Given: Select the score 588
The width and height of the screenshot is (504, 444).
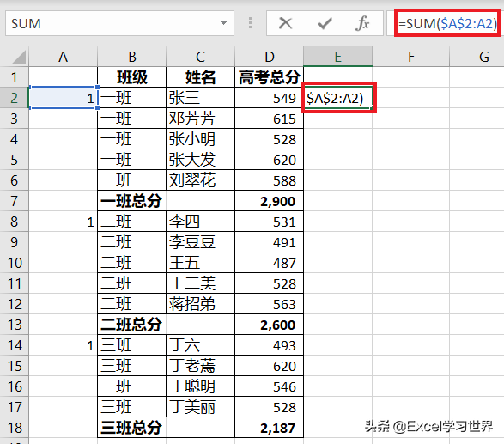Looking at the screenshot, I should point(269,180).
